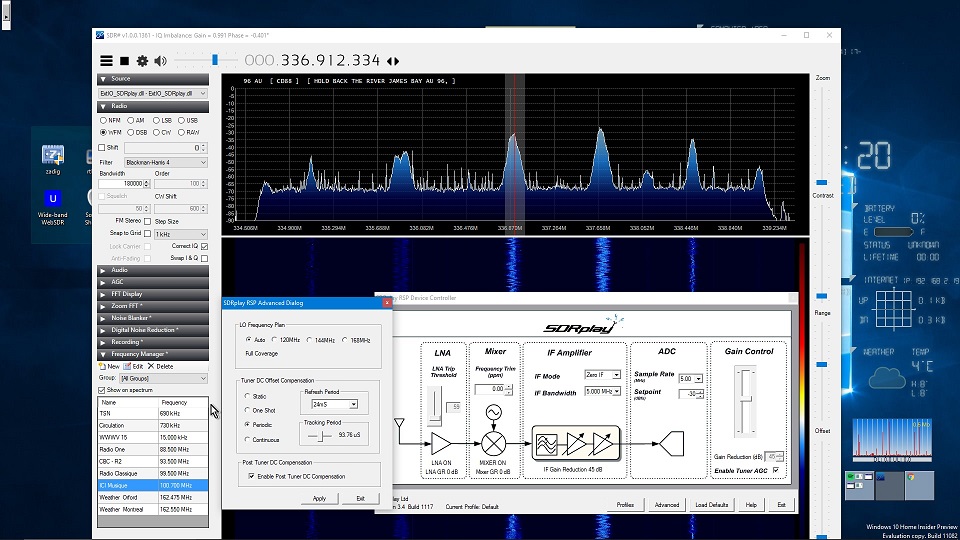960x540 pixels.
Task: Click Help button in Device Controller
Action: [751, 504]
